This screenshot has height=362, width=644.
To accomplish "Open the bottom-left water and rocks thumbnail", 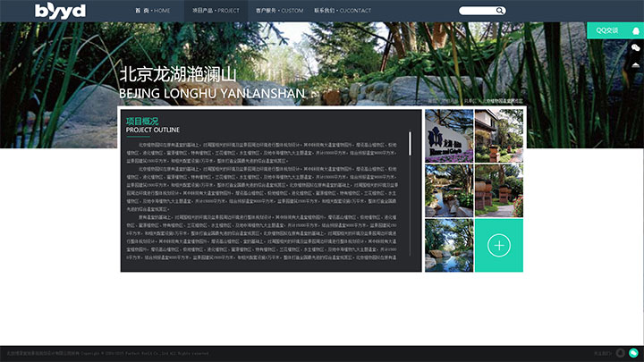I will point(448,245).
